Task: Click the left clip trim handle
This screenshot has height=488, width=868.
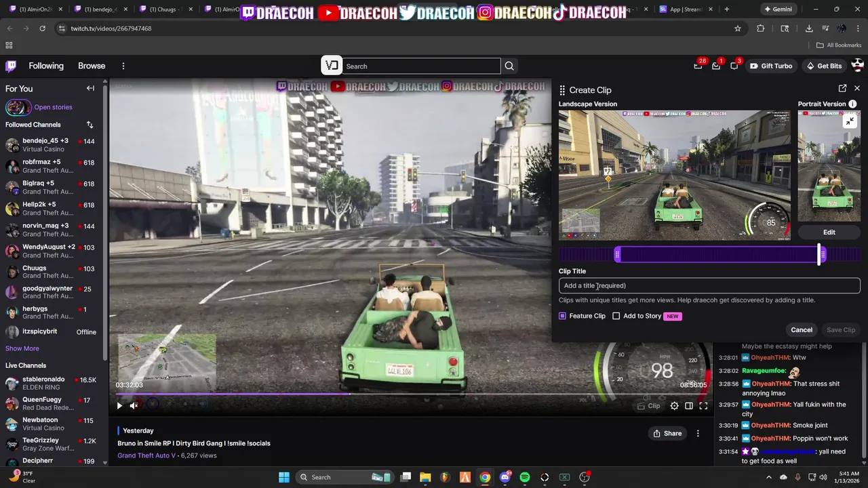Action: [617, 255]
